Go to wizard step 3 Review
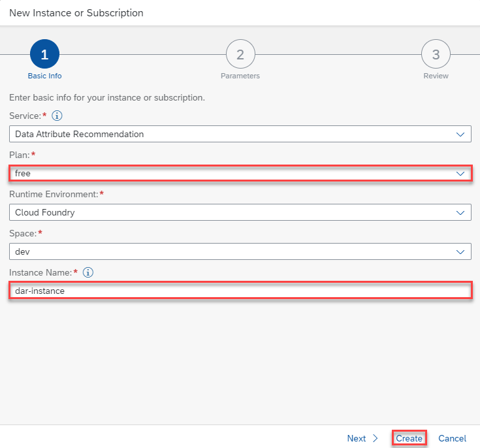 click(436, 54)
